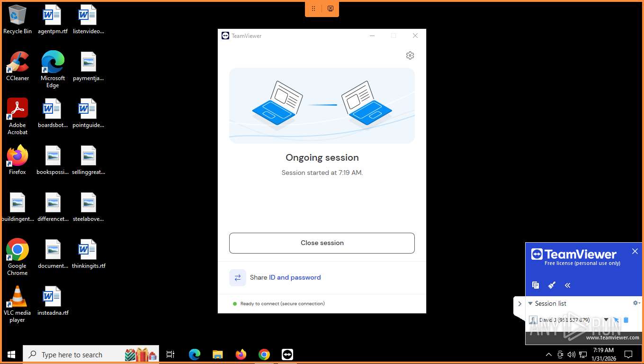Click the orange toolbar close-session icon
The image size is (644, 364).
[x=331, y=9]
